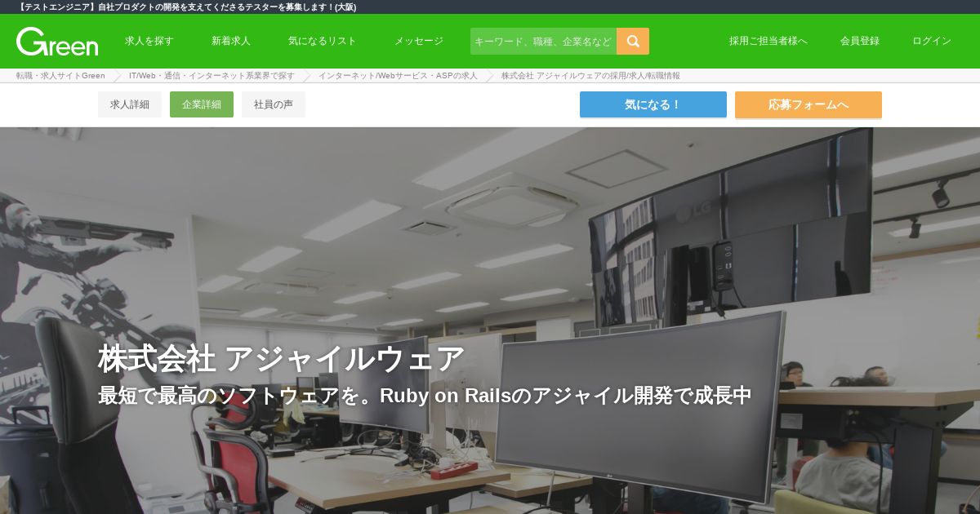The image size is (980, 514).
Task: Click breadcrumb 転職・求人サイトGreen
Action: [x=60, y=75]
